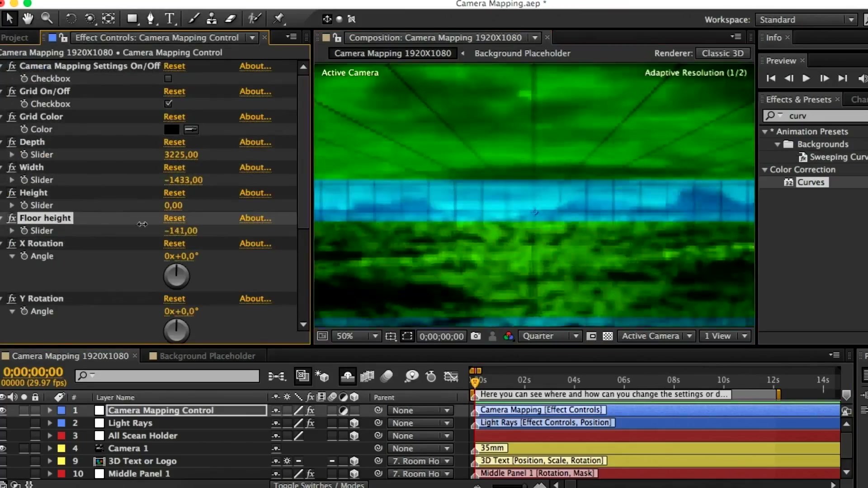Toggle frame blending icon in timeline
The image size is (868, 488).
(367, 375)
